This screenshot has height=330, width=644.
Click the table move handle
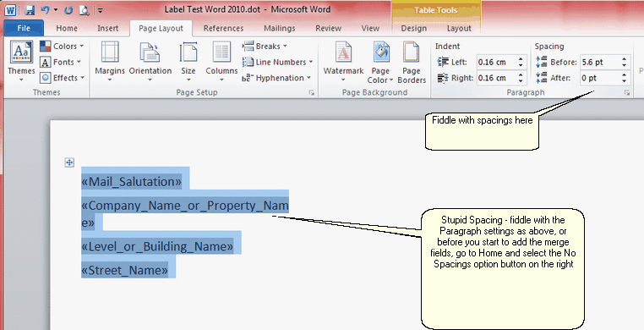click(x=69, y=162)
